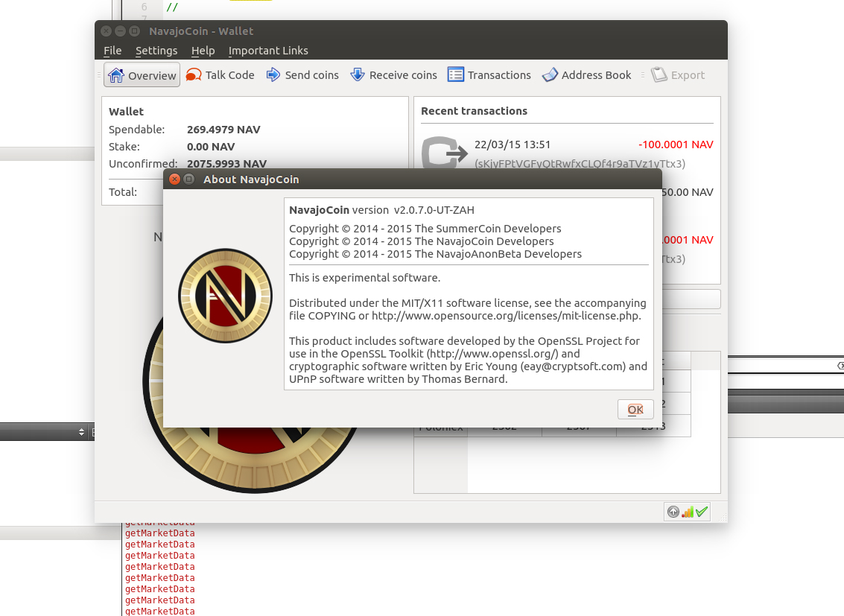Switch to the Overview tab

tap(142, 75)
